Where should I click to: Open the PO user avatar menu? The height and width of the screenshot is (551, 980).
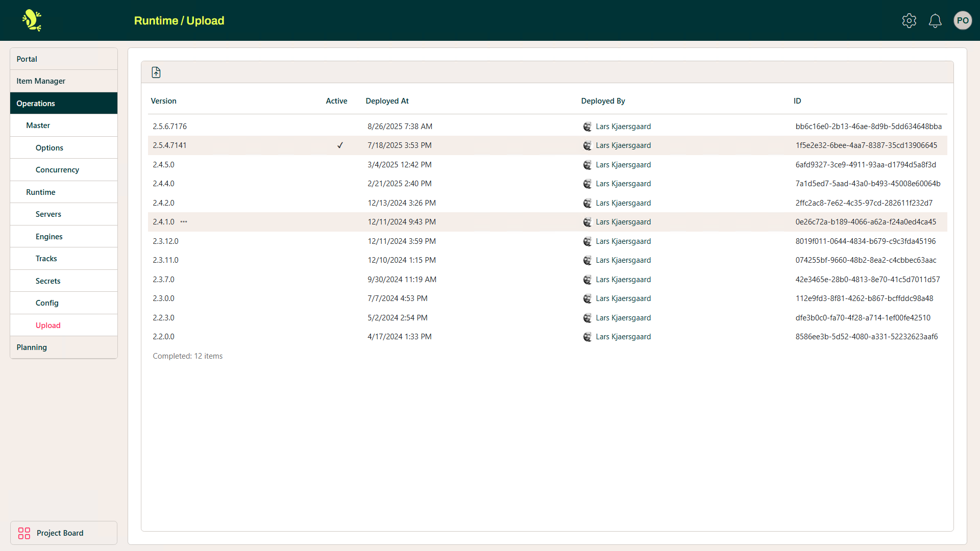click(x=963, y=20)
